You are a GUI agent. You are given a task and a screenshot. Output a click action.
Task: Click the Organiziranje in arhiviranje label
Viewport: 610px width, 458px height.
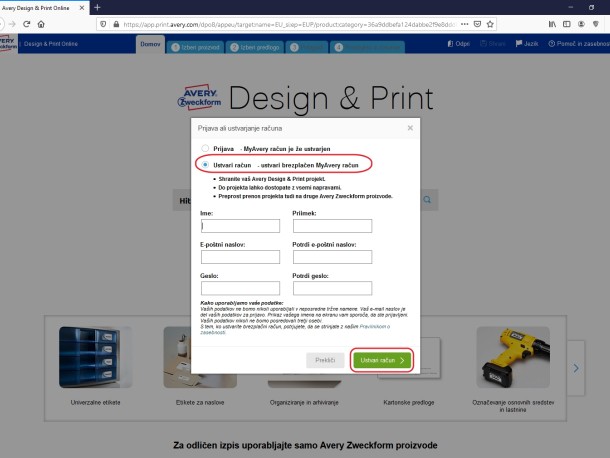point(304,402)
